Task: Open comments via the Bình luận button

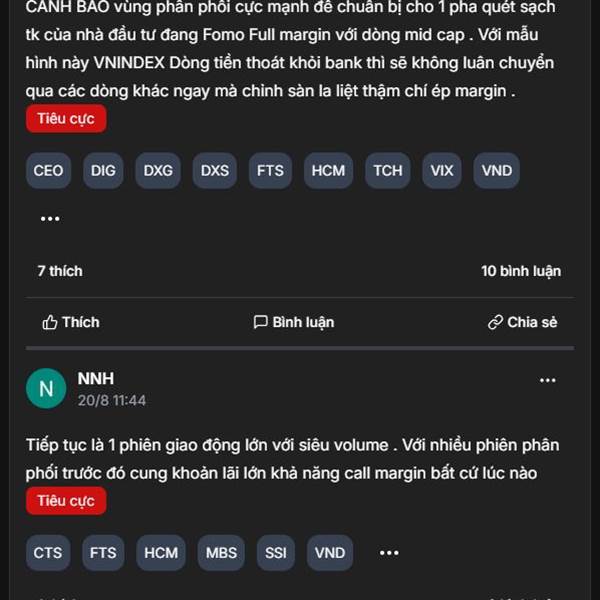Action: 293,322
